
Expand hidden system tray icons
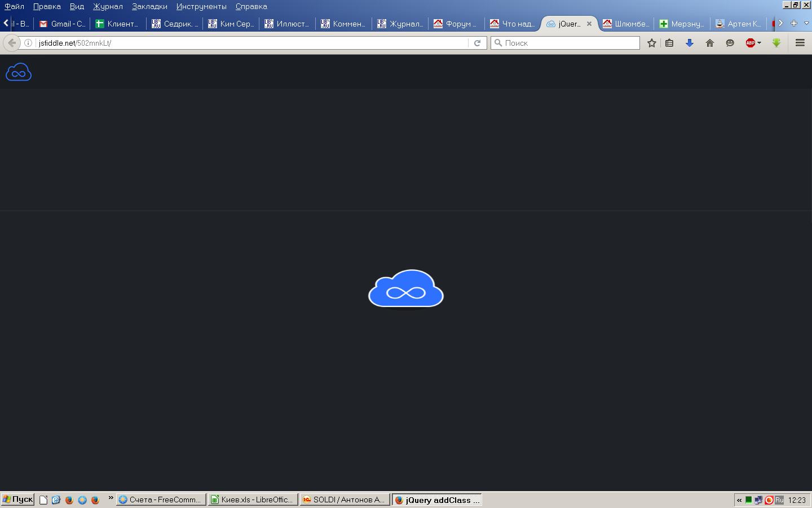[739, 500]
